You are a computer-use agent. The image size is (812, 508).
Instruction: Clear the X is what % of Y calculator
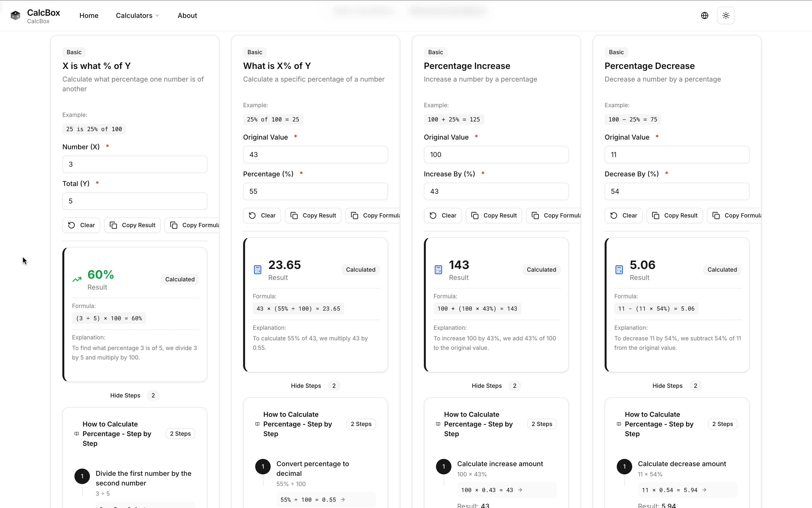(x=81, y=225)
